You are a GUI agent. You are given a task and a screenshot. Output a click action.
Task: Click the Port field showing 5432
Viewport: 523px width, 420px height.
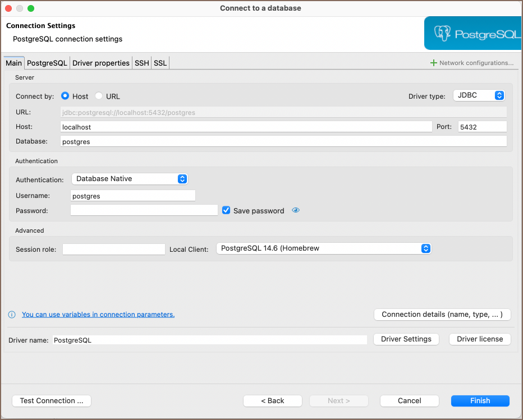482,127
